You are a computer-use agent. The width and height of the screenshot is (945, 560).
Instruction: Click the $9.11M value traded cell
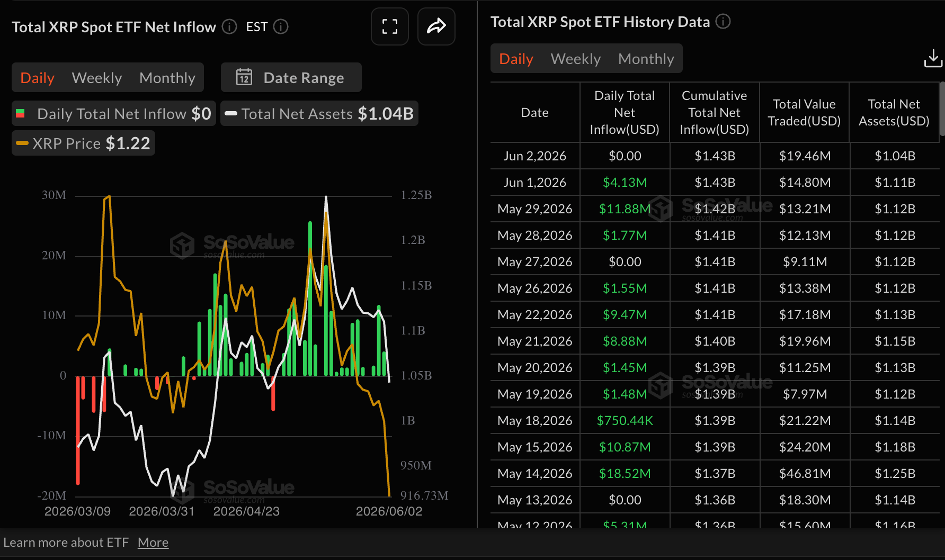point(805,261)
